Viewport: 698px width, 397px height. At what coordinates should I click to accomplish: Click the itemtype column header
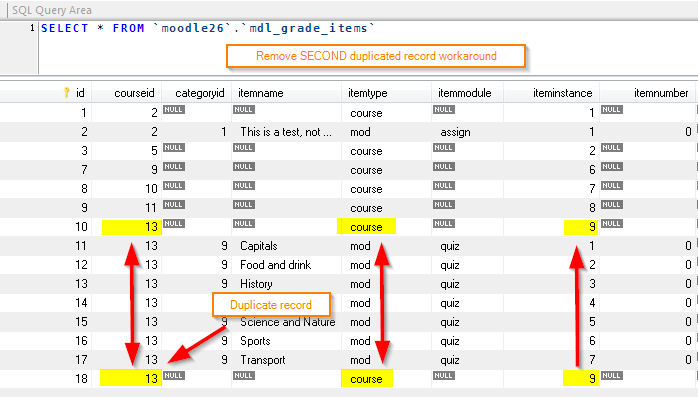pyautogui.click(x=368, y=93)
